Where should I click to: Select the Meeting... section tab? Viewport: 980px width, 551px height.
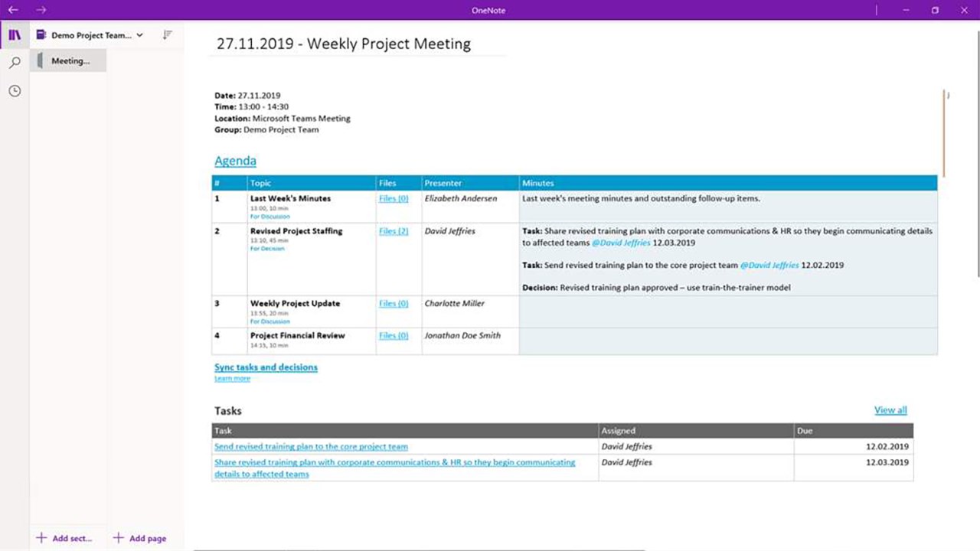pyautogui.click(x=68, y=61)
